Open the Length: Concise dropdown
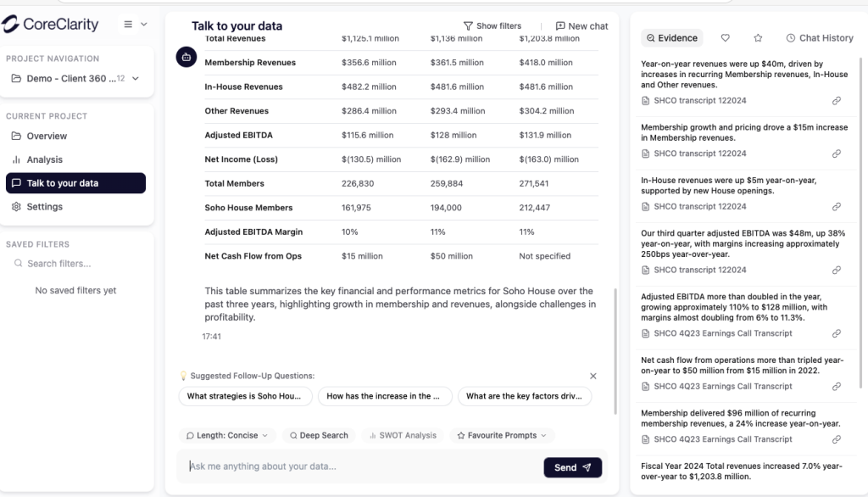Viewport: 868px width, 497px height. [226, 435]
